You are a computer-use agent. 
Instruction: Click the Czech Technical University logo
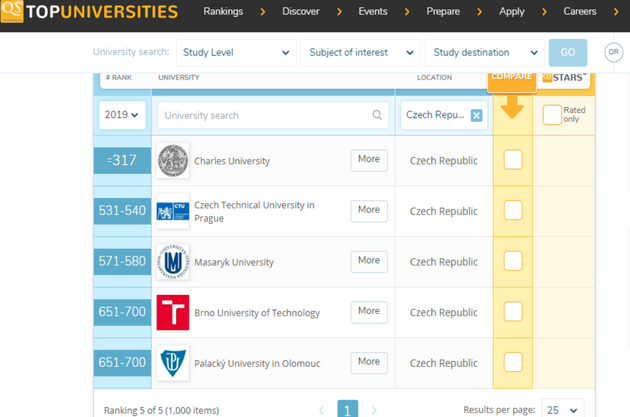point(173,211)
